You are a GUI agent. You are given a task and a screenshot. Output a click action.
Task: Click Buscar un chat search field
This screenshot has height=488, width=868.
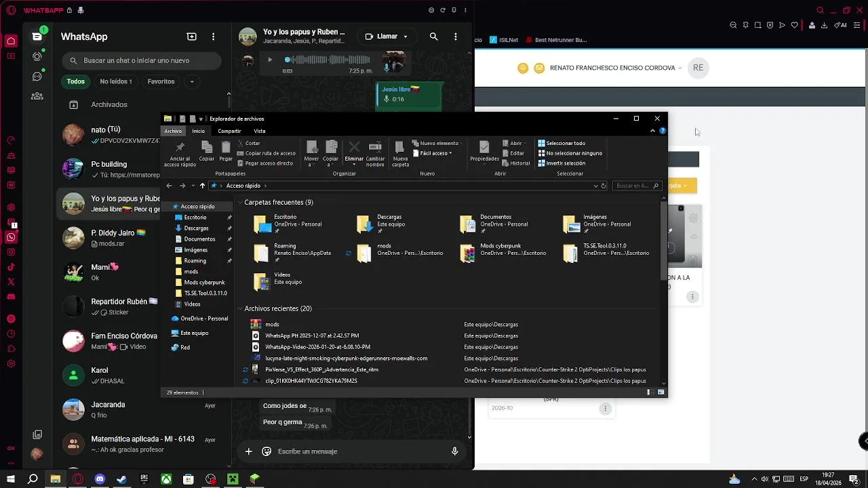pos(142,60)
